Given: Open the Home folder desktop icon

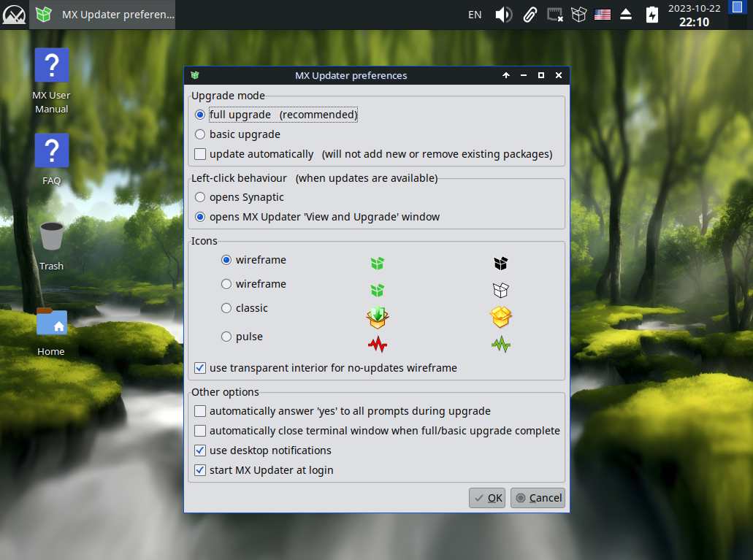Looking at the screenshot, I should pyautogui.click(x=51, y=332).
